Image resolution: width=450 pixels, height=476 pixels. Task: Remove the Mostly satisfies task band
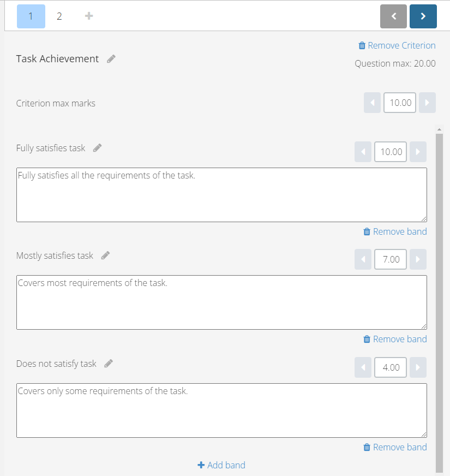tap(395, 339)
